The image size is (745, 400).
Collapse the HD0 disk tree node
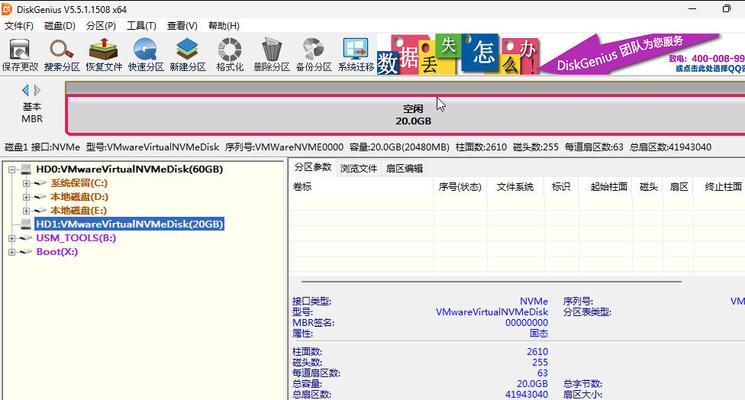12,169
